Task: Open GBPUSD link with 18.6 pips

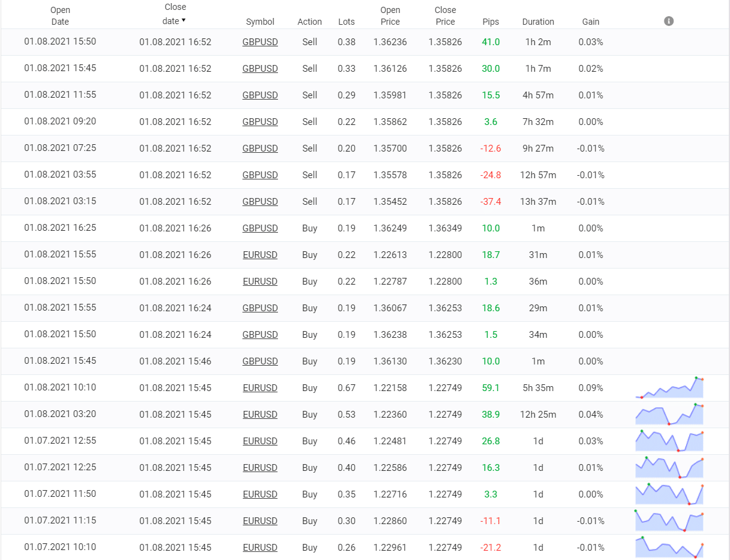Action: [260, 308]
